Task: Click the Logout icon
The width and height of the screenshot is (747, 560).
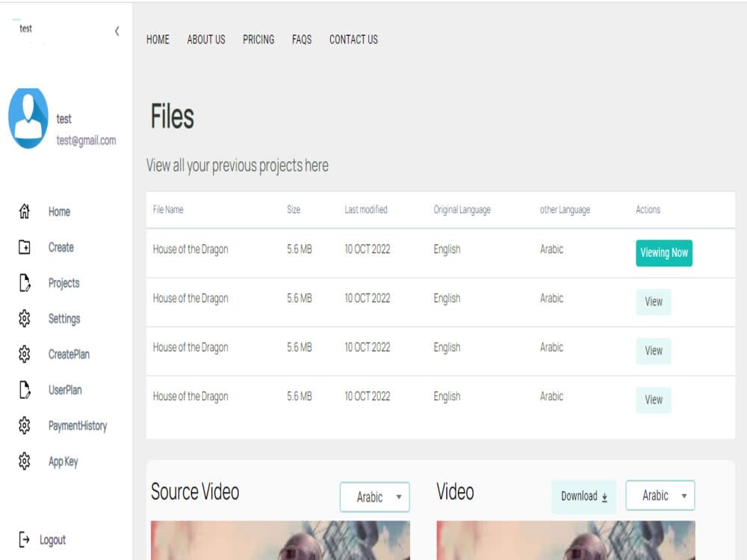Action: 23,540
